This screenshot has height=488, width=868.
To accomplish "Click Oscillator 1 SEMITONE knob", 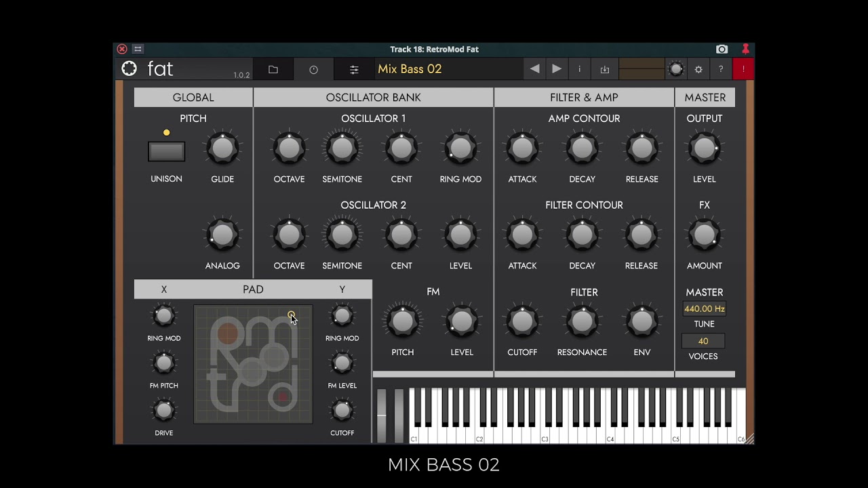I will (x=342, y=148).
